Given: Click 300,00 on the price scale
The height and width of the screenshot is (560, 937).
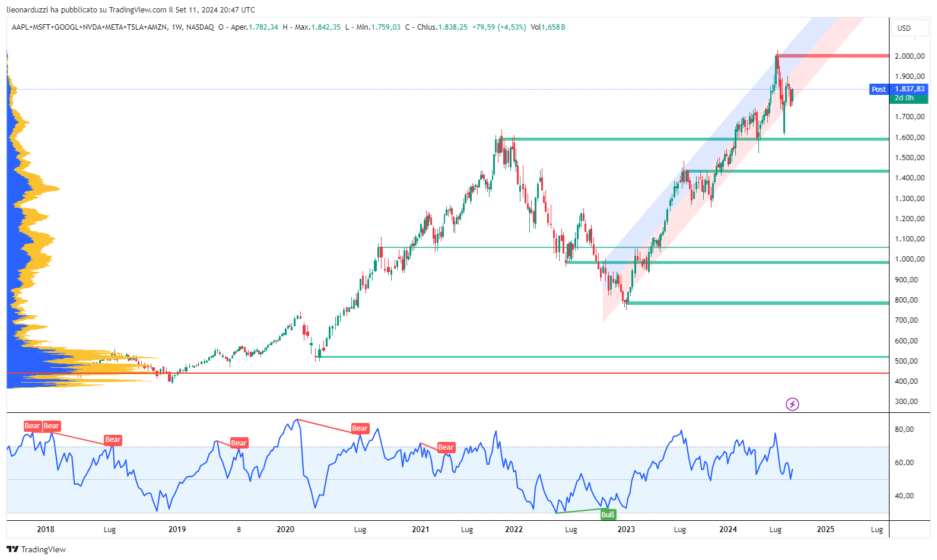Looking at the screenshot, I should point(906,402).
